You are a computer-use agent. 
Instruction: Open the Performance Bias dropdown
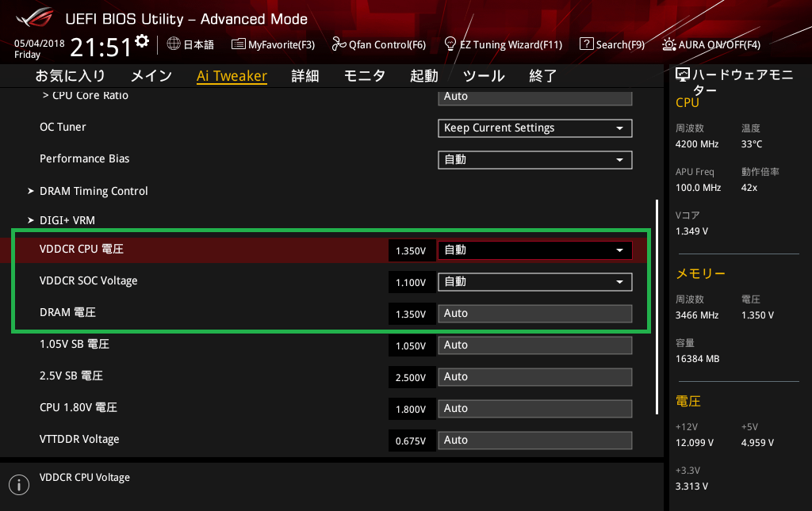[535, 160]
